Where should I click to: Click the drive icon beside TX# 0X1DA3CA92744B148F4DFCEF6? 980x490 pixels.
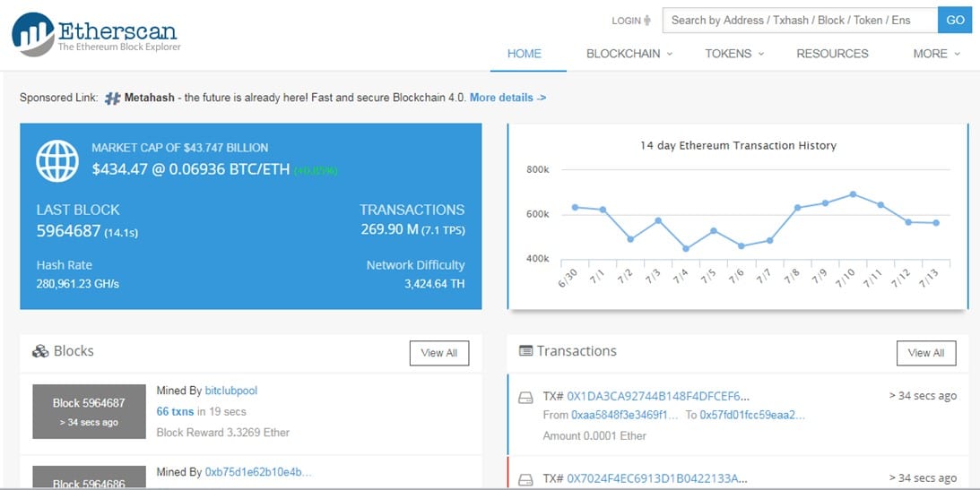click(x=526, y=398)
